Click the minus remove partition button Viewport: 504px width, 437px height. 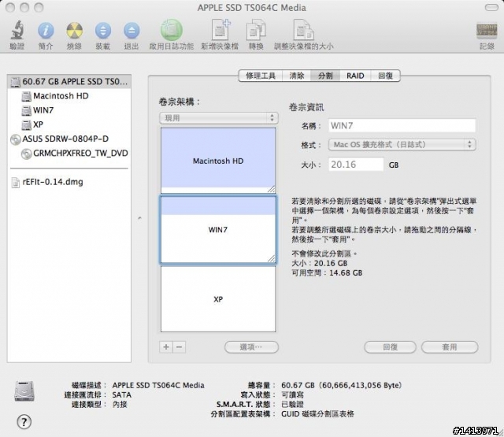[180, 347]
